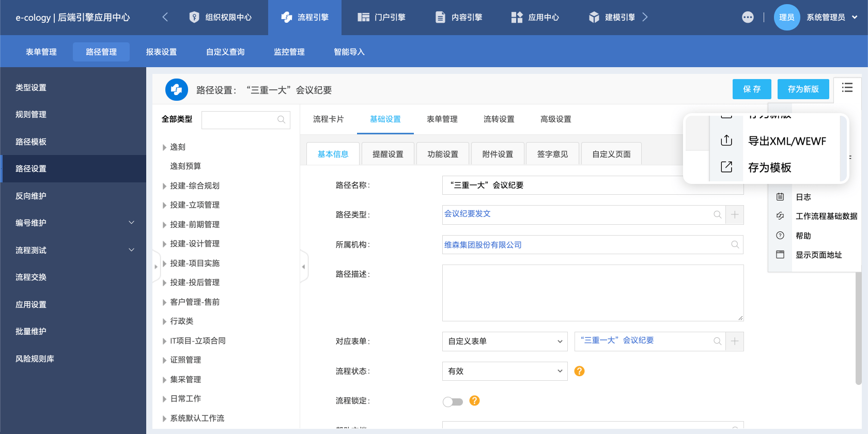Click the 内容引擎 document icon
The image size is (868, 434).
[440, 17]
